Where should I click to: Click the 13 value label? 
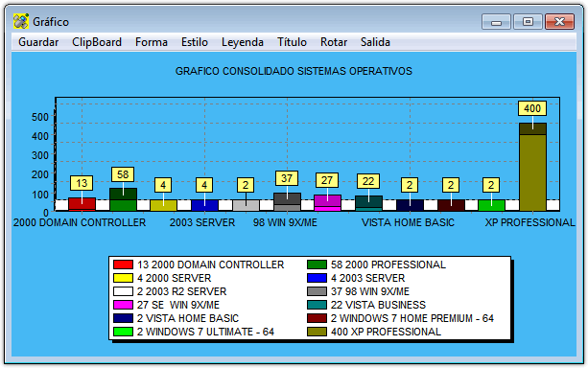click(x=82, y=183)
